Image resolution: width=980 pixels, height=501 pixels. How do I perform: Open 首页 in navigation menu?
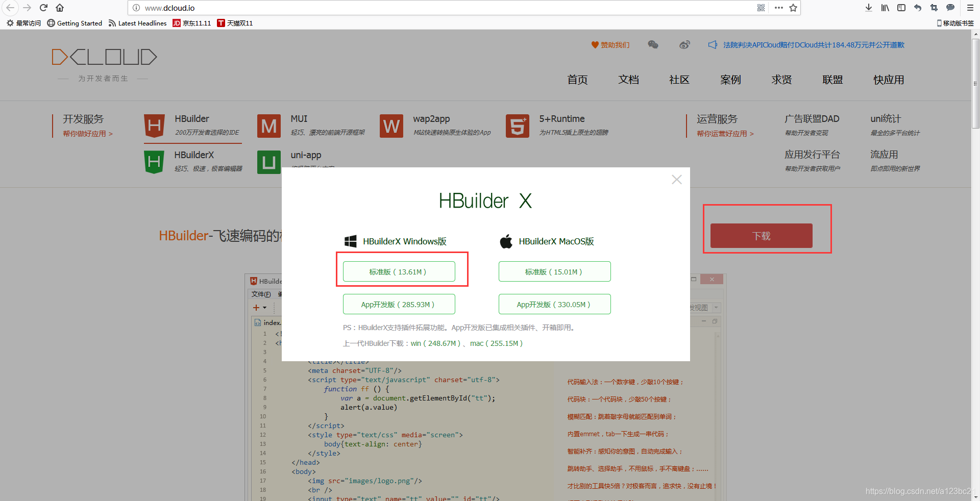tap(577, 80)
